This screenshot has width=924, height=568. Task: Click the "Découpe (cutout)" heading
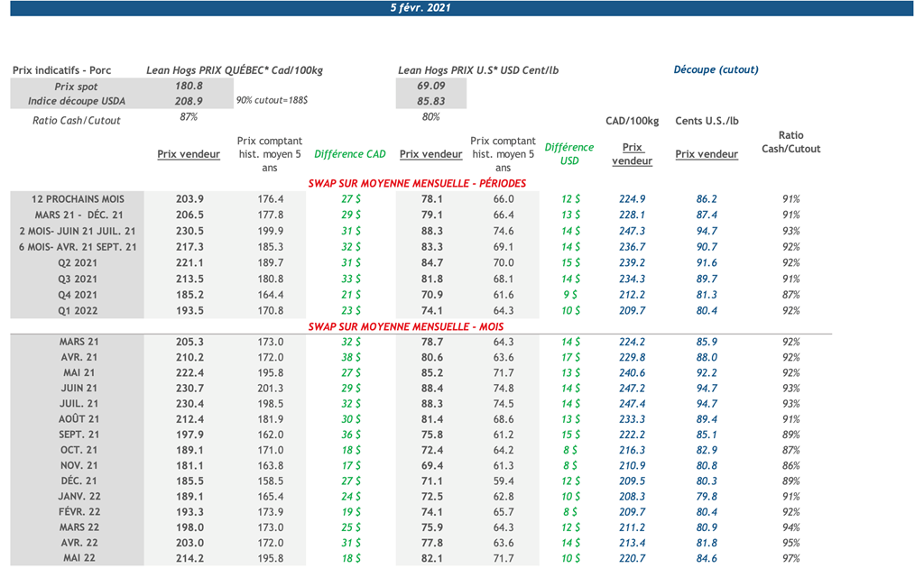(716, 70)
